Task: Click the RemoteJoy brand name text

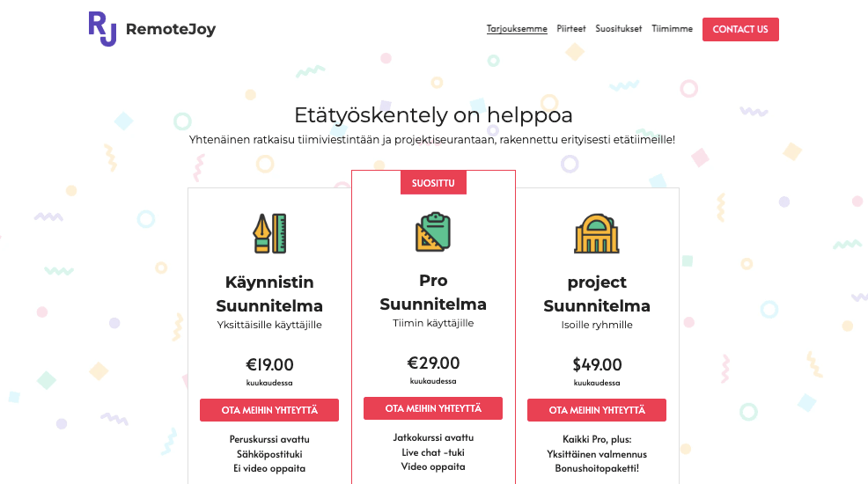Action: tap(171, 29)
